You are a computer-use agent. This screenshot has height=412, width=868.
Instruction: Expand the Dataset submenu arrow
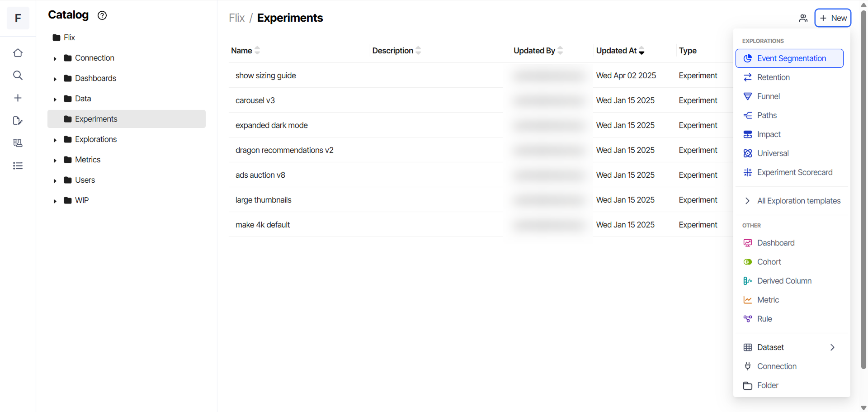click(832, 347)
